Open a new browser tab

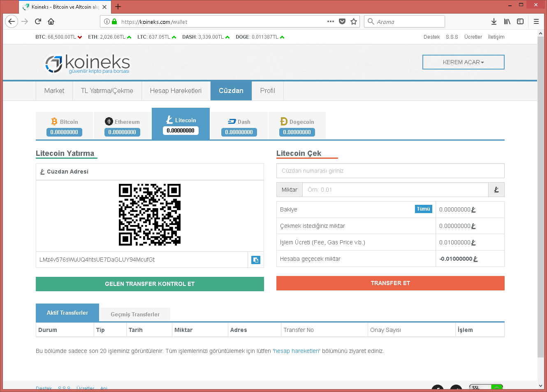pos(118,7)
